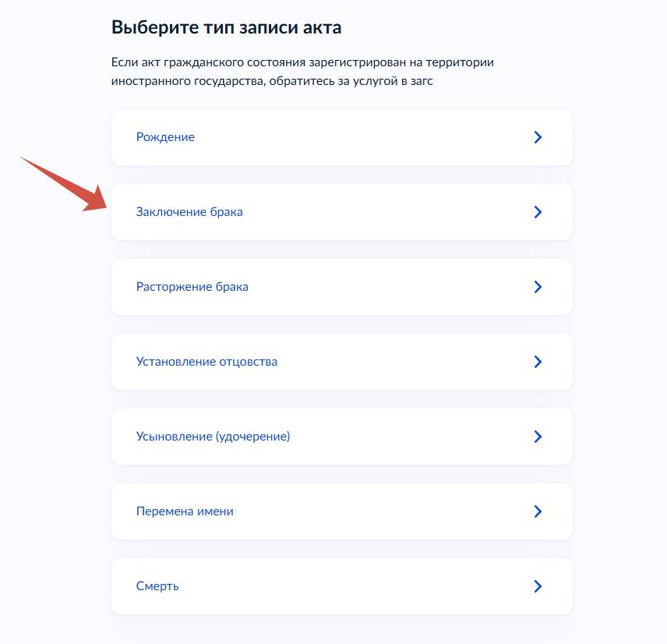Open the Расторжение брака option text
The height and width of the screenshot is (644, 667).
click(x=192, y=287)
